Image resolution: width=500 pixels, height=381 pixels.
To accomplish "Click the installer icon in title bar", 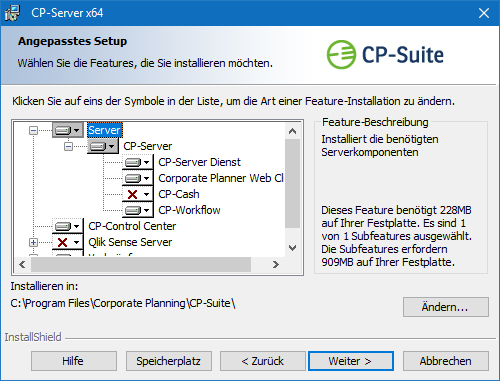I will coord(12,13).
